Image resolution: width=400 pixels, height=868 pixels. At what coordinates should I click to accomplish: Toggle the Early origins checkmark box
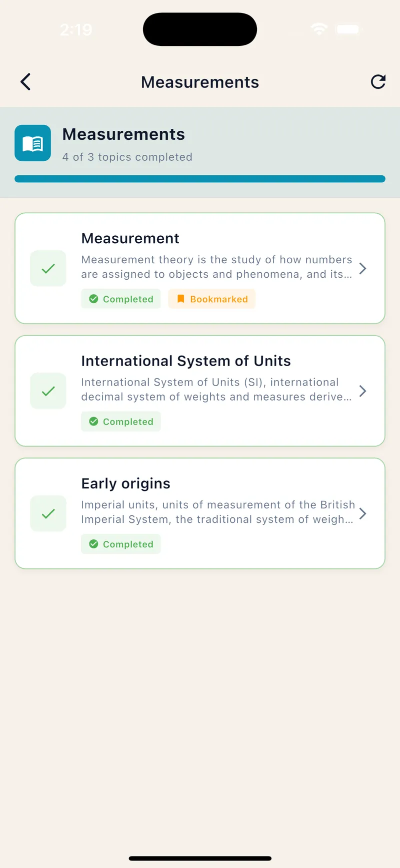[x=48, y=514]
